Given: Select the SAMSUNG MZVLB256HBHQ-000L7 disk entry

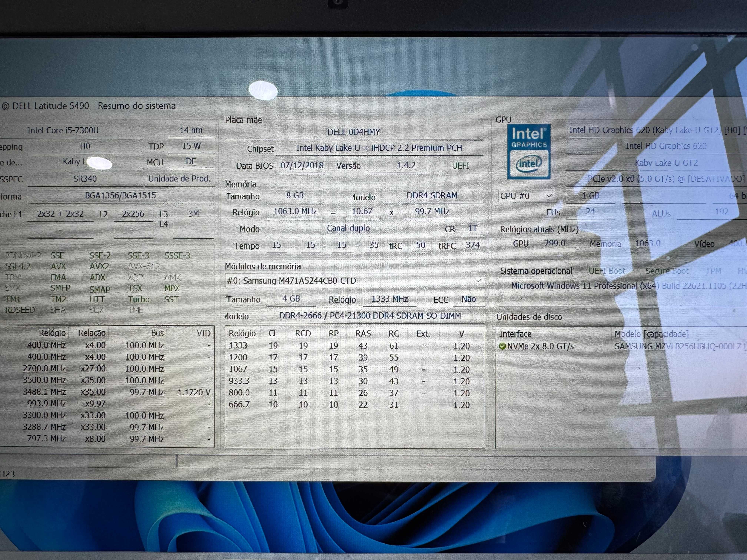Looking at the screenshot, I should (x=680, y=346).
